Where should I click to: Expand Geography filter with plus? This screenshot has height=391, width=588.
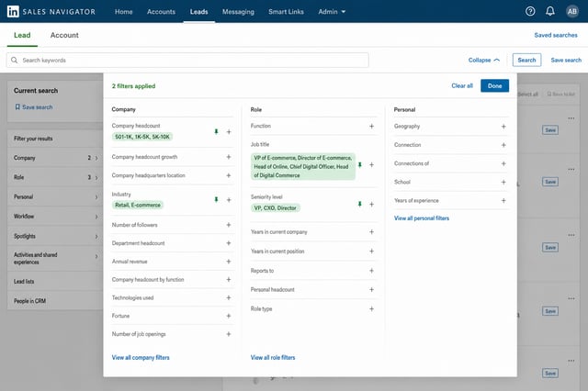[x=503, y=127]
